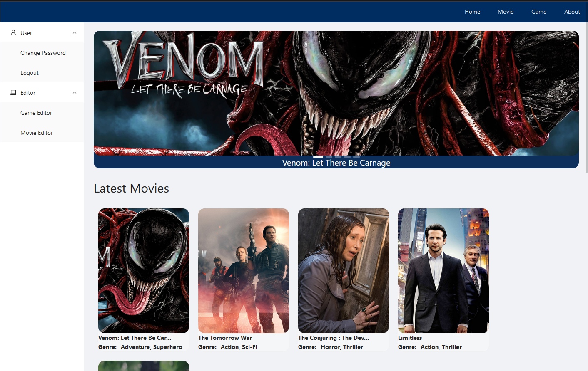Open The Conjuring poster card
The image size is (588, 371).
pos(344,271)
